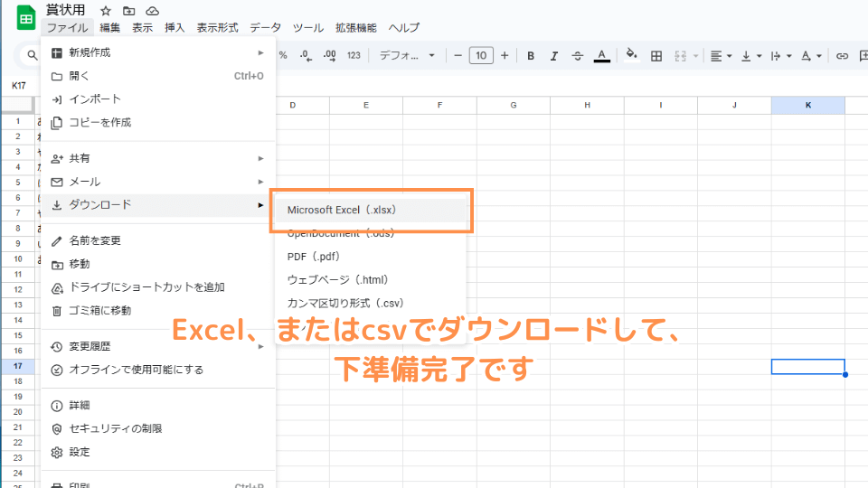868x488 pixels.
Task: Toggle italic formatting
Action: [x=553, y=55]
